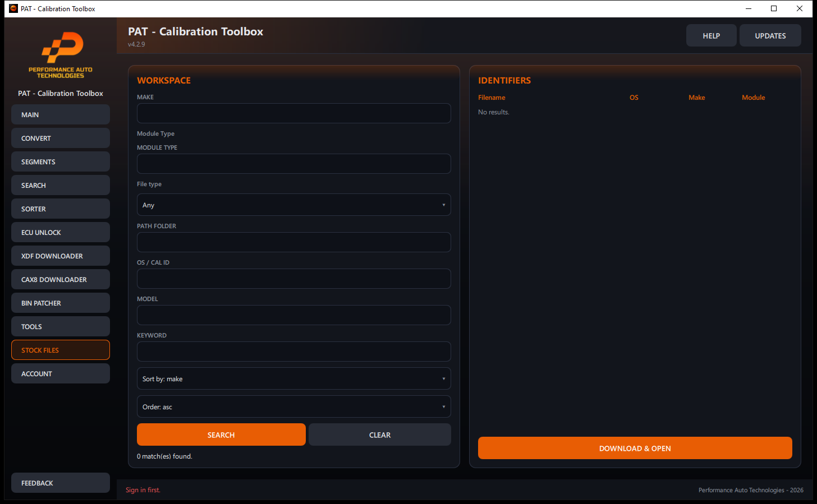
Task: Click the FEEDBACK button
Action: tap(61, 483)
